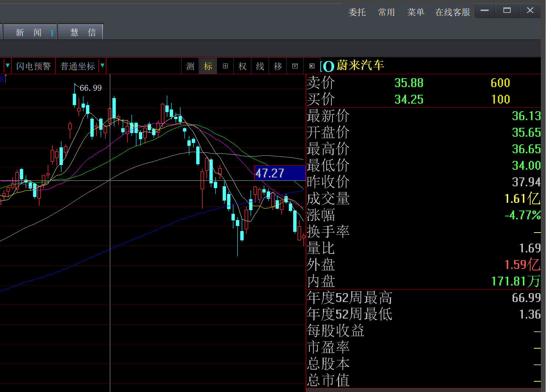The image size is (546, 392).
Task: Click the 移 move chart button
Action: (x=278, y=66)
